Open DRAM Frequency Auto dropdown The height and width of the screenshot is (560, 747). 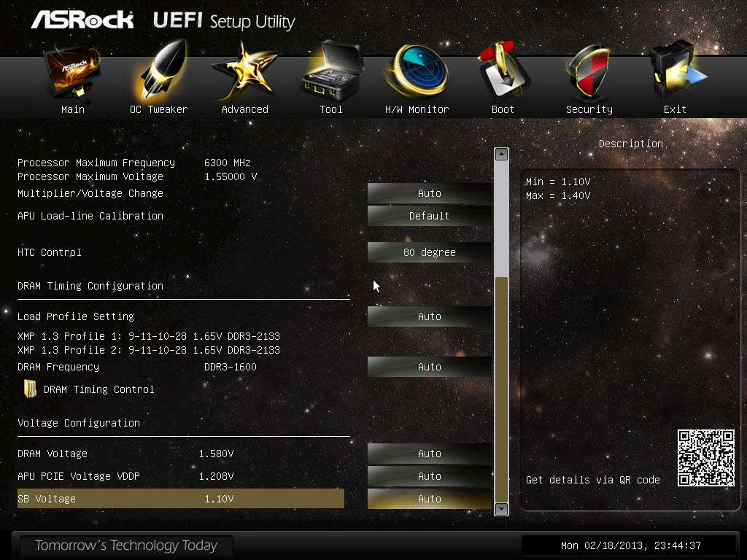[429, 367]
